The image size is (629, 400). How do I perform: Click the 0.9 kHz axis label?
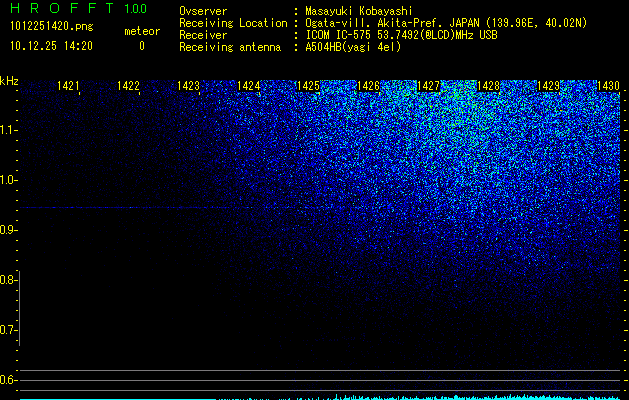pos(7,230)
